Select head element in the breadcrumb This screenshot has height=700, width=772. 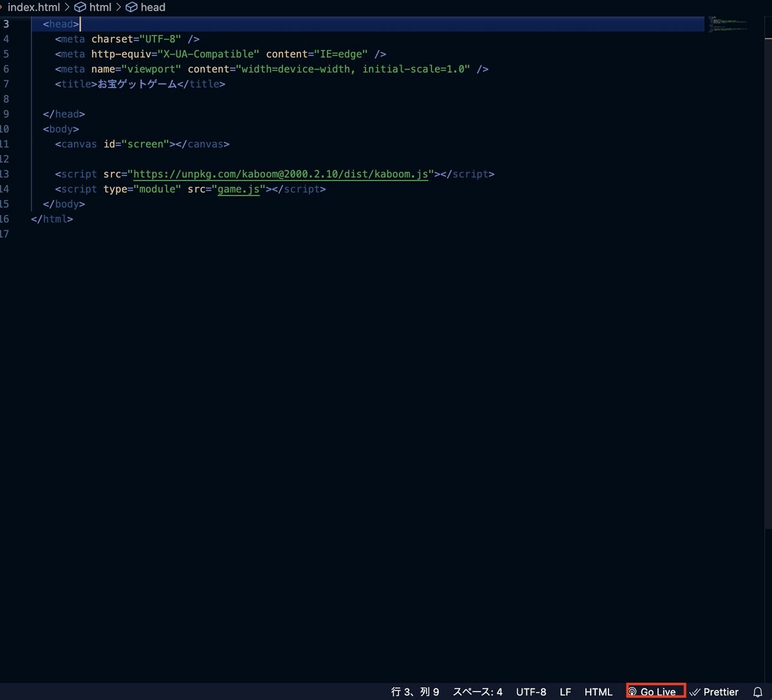[153, 7]
